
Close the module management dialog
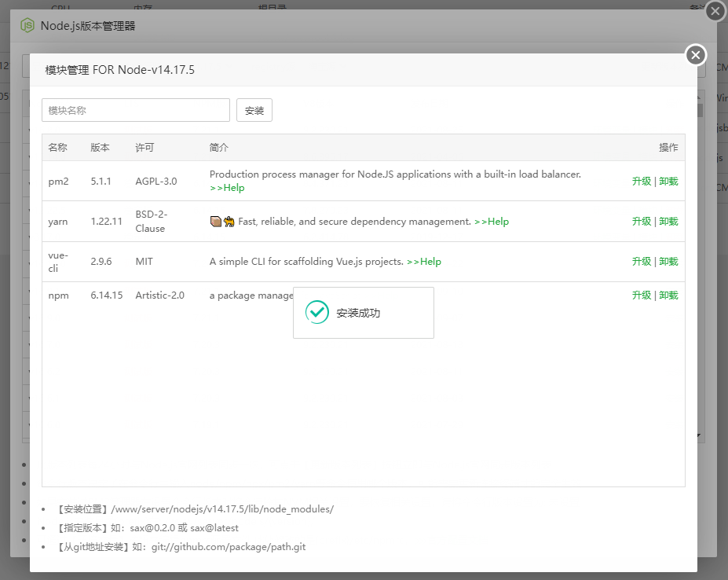point(696,55)
